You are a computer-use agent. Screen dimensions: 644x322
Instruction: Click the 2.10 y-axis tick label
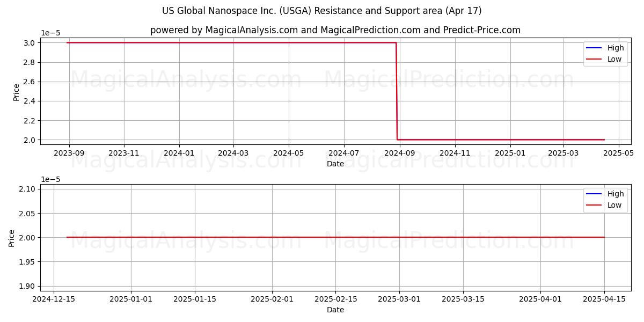pyautogui.click(x=28, y=189)
